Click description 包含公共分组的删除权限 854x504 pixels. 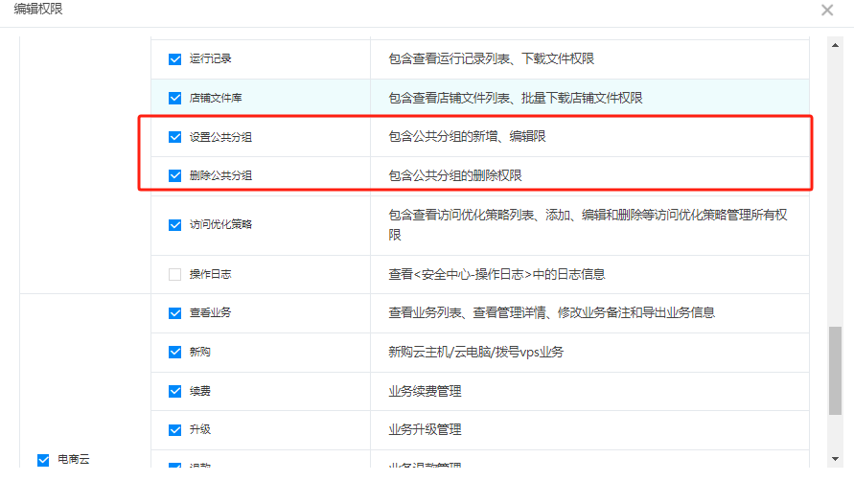455,175
